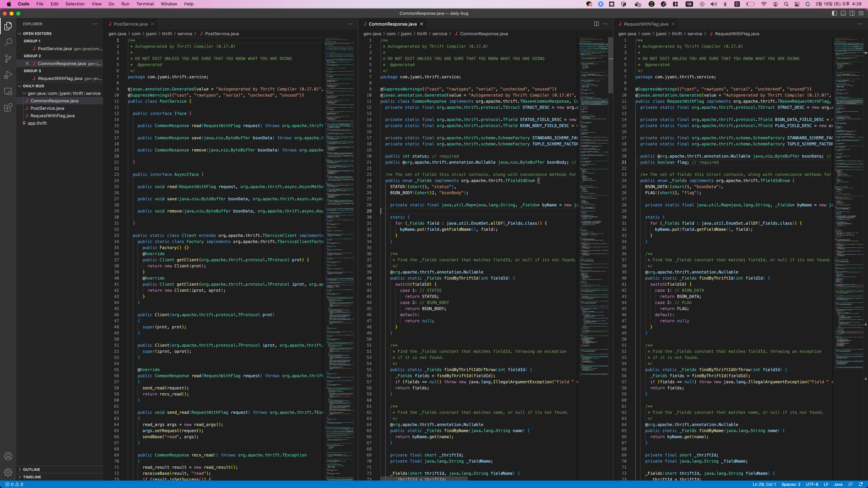Expand the OUTLINE section

pyautogui.click(x=31, y=470)
